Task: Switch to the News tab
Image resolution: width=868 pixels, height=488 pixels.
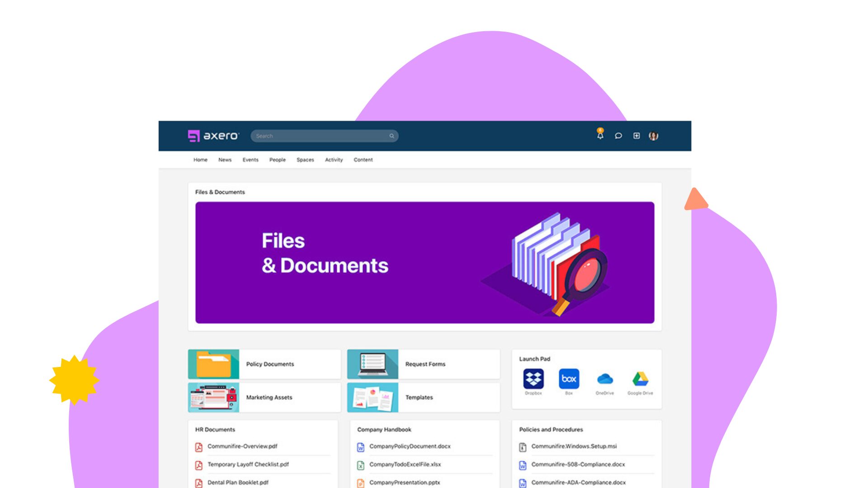Action: (225, 160)
